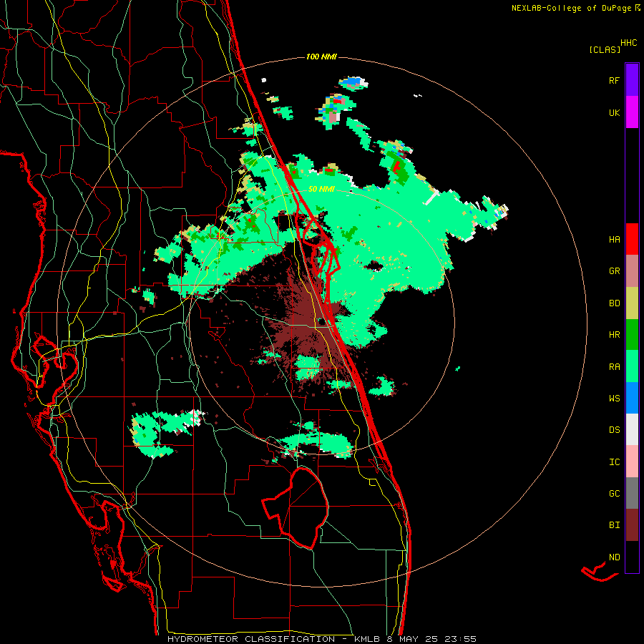Viewport: 644px width, 644px height.
Task: Click the WS blue legend swatch
Action: (x=632, y=398)
